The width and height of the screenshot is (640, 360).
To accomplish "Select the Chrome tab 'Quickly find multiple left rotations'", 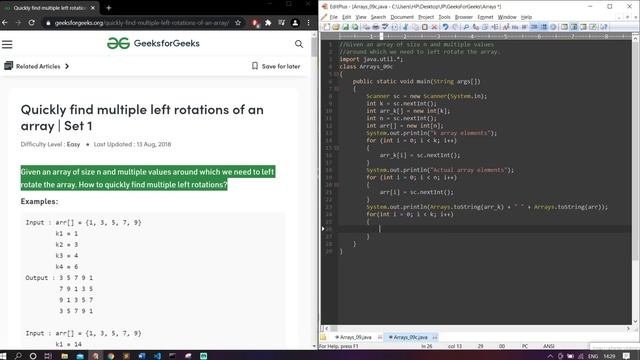I will click(49, 8).
